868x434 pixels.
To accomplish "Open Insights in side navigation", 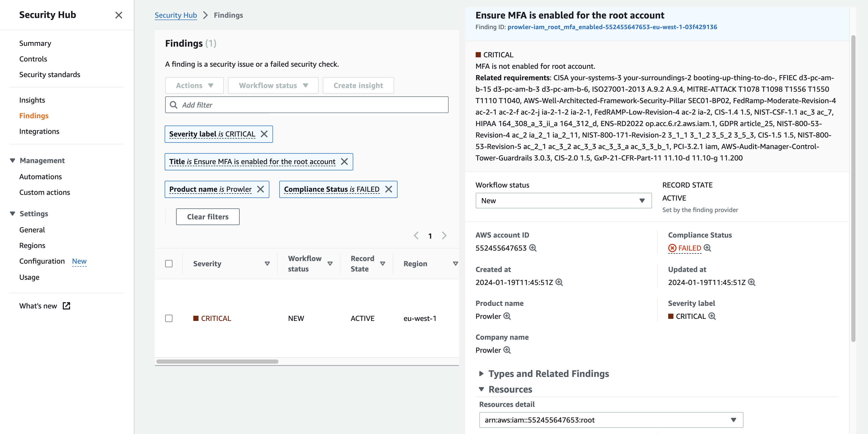I will click(x=32, y=100).
